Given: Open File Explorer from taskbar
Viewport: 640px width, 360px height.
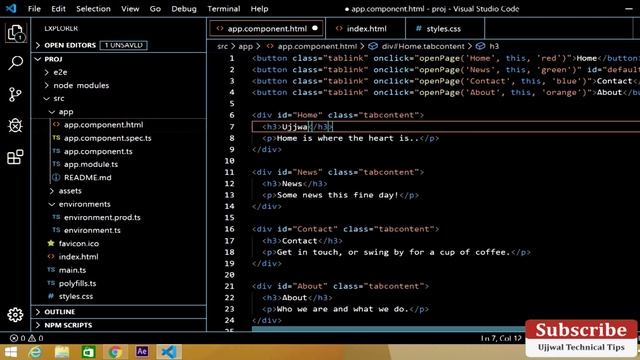Looking at the screenshot, I should point(62,351).
